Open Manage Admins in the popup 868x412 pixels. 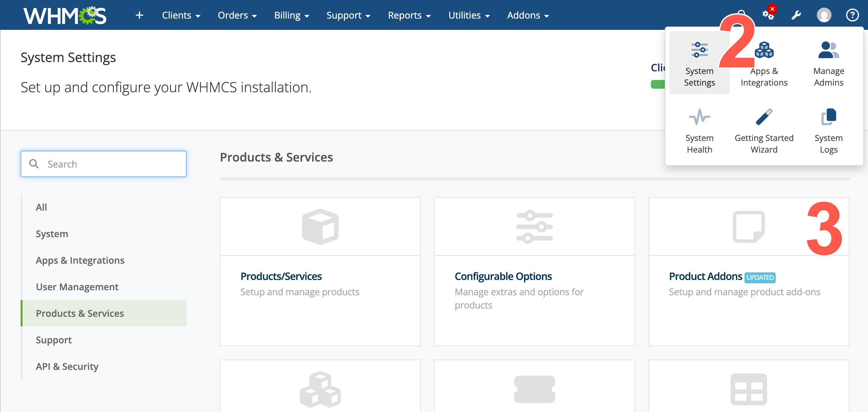(x=828, y=63)
